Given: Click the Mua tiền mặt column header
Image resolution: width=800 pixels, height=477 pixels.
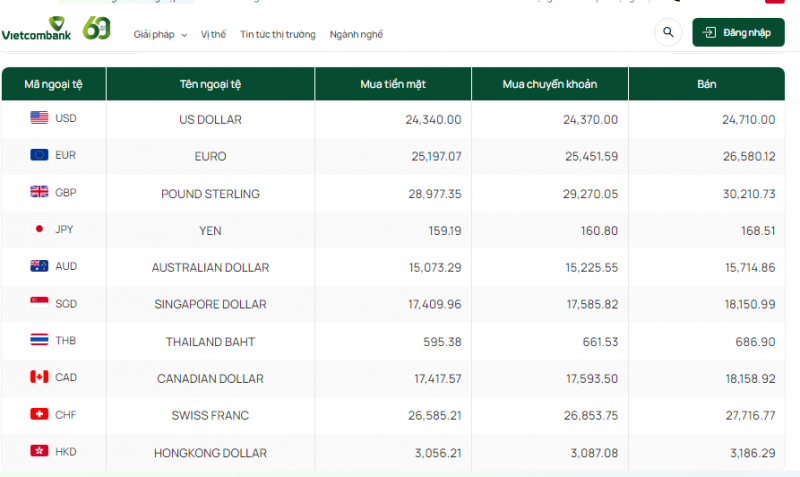Looking at the screenshot, I should pos(393,84).
